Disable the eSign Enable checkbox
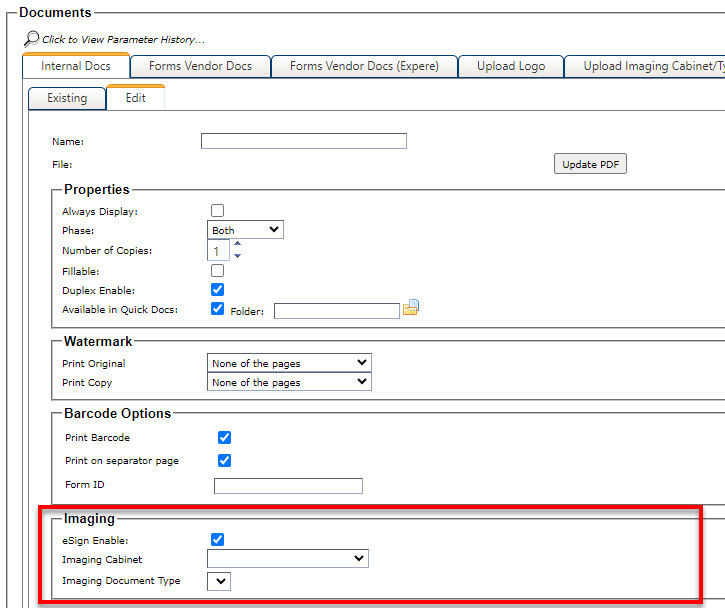 [x=217, y=539]
